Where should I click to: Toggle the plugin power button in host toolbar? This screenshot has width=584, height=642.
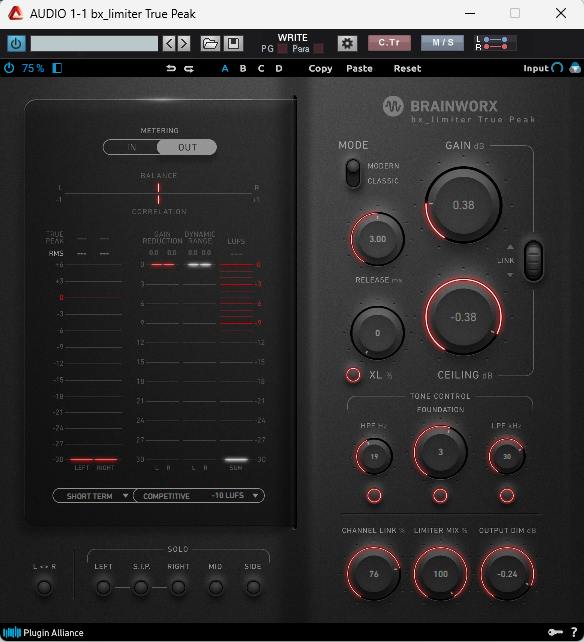16,43
